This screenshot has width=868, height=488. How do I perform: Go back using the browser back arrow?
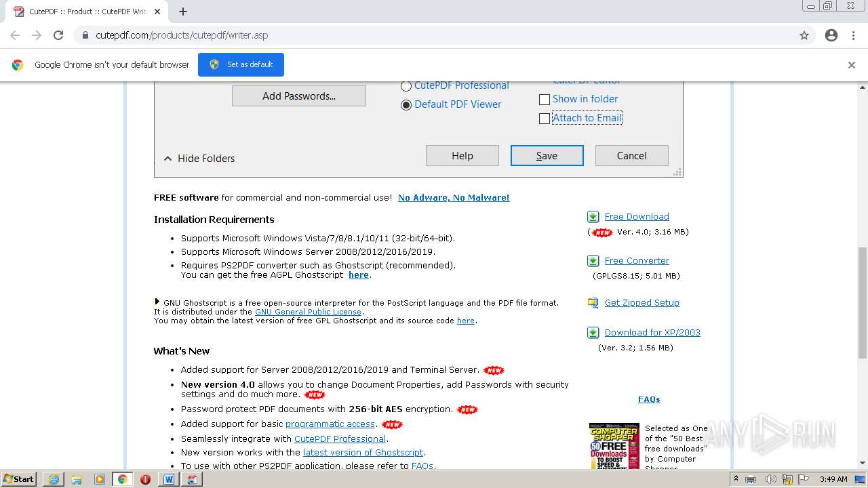[15, 35]
